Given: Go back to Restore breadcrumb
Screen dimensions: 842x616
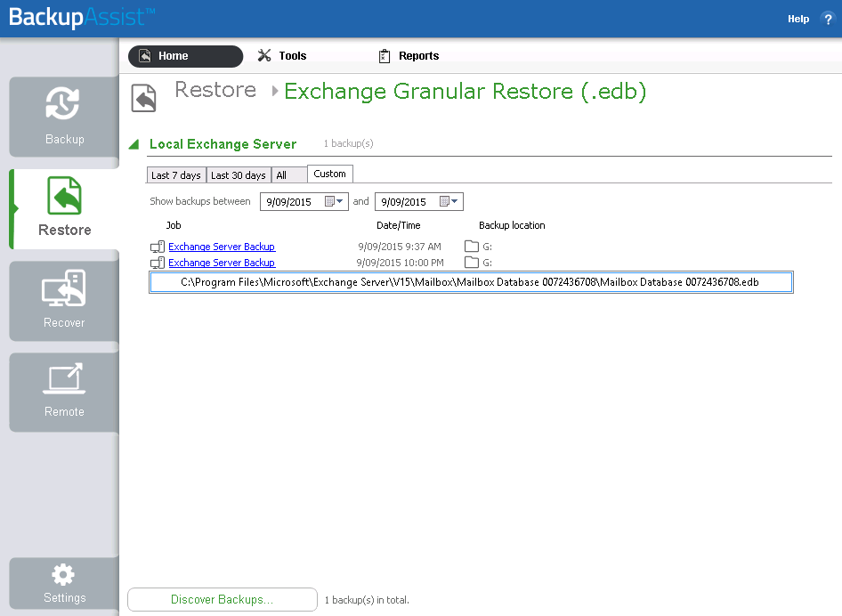Looking at the screenshot, I should pos(215,90).
